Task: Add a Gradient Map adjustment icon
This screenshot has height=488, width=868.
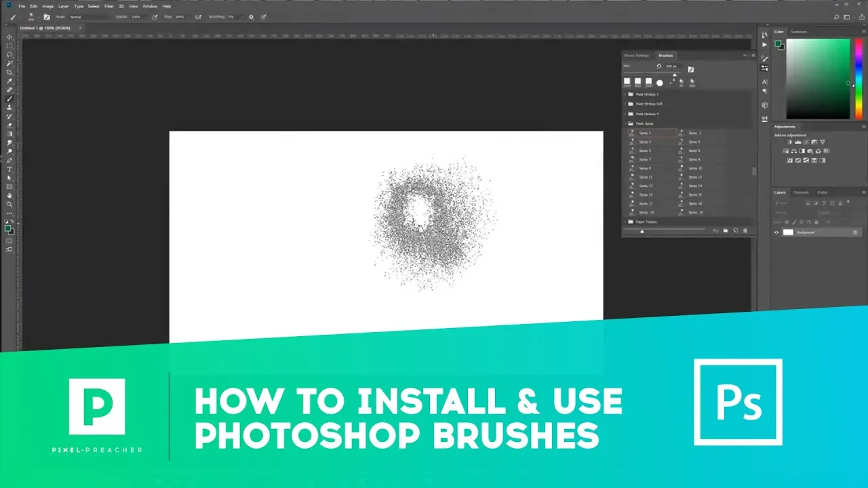Action: [823, 160]
